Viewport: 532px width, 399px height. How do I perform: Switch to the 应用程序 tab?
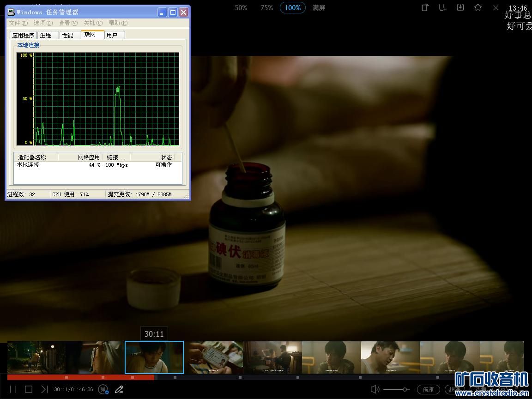(24, 35)
